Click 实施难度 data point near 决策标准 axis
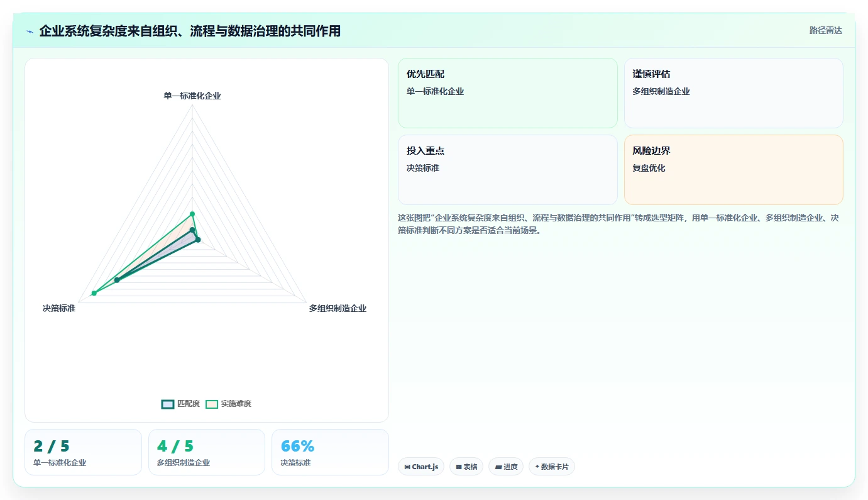Image resolution: width=868 pixels, height=500 pixels. point(94,293)
